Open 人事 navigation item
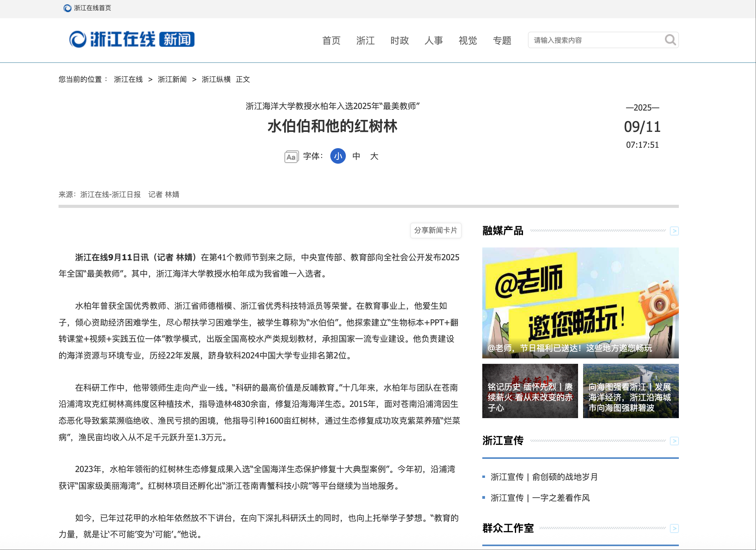 point(434,40)
